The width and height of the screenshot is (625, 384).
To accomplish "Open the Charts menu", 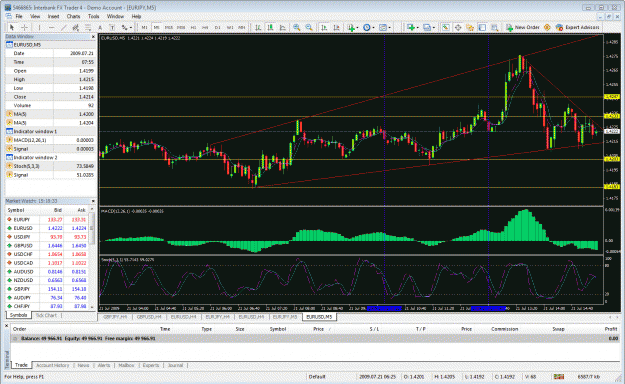I will [x=73, y=16].
